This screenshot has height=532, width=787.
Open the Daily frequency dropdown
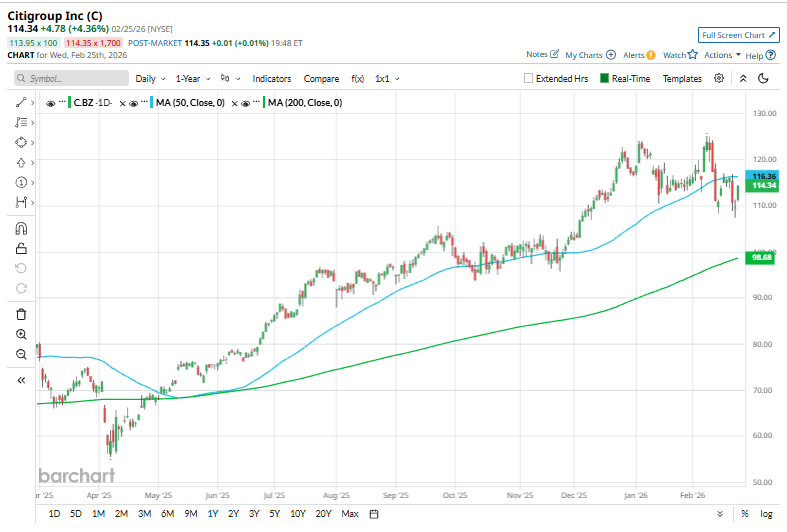(150, 78)
